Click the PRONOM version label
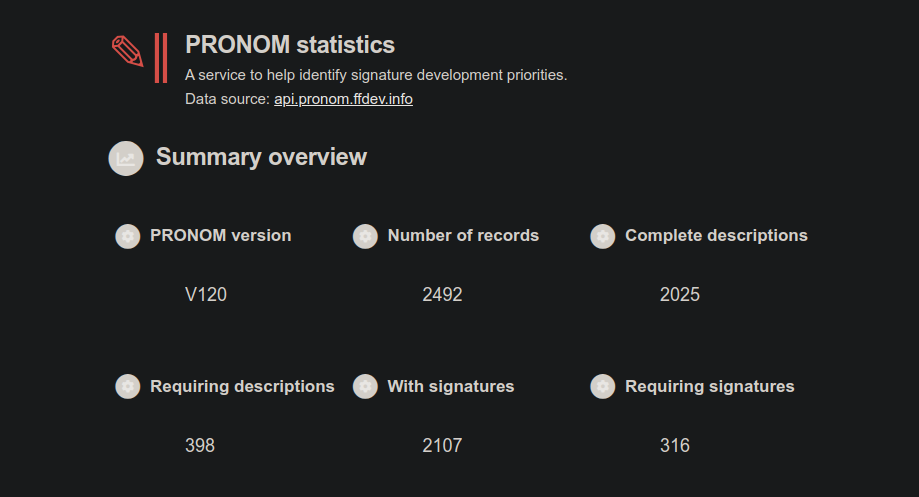919x497 pixels. (220, 236)
